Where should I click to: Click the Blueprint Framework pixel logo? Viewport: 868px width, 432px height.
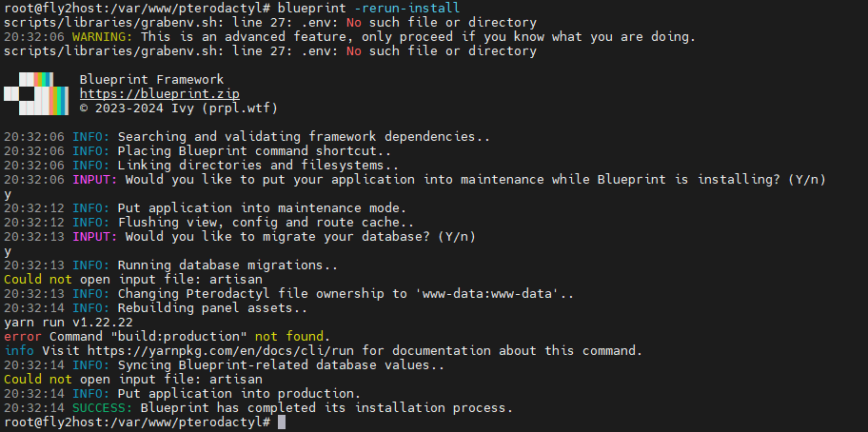pos(36,93)
